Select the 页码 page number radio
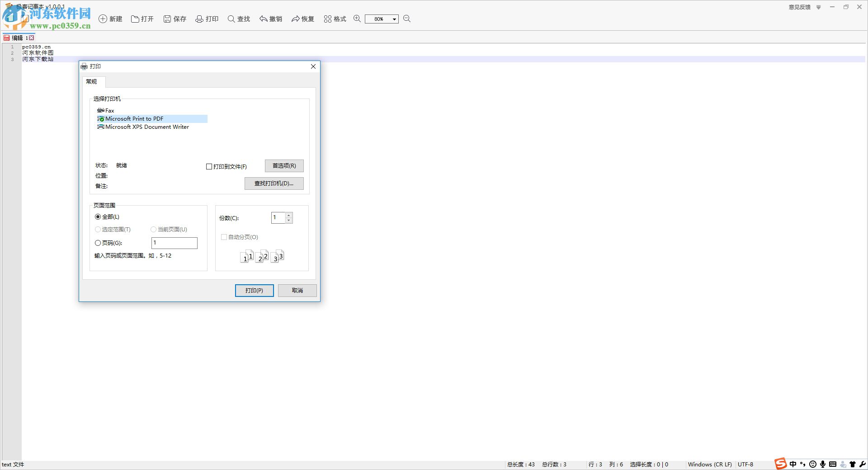The image size is (868, 470). 98,243
